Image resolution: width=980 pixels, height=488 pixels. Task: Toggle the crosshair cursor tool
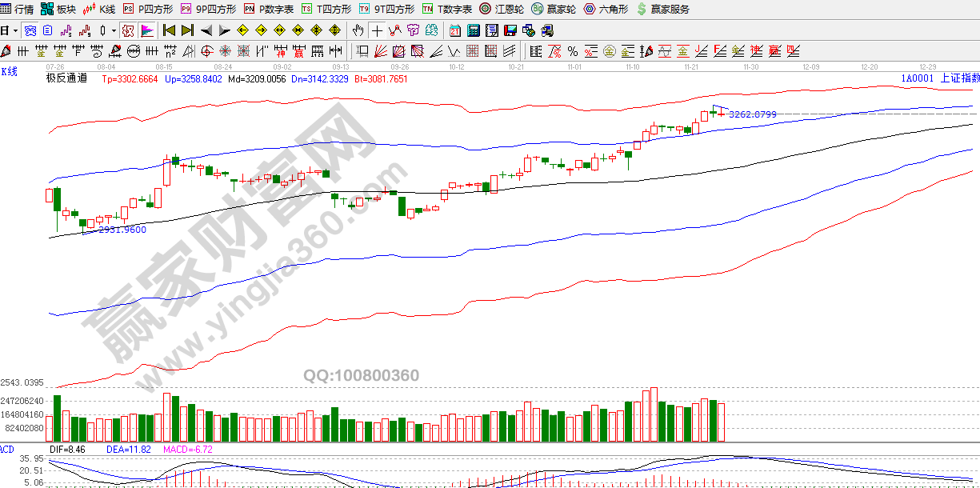[376, 31]
